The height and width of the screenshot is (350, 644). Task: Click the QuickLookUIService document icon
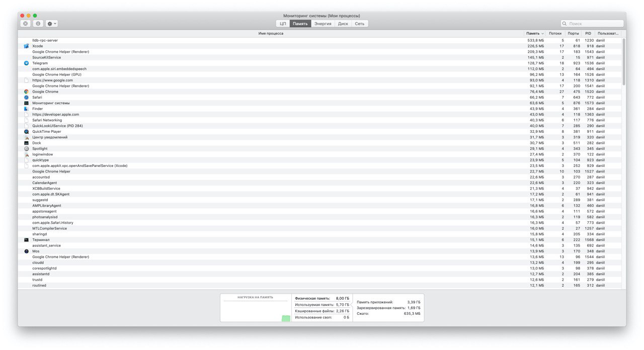coord(27,126)
